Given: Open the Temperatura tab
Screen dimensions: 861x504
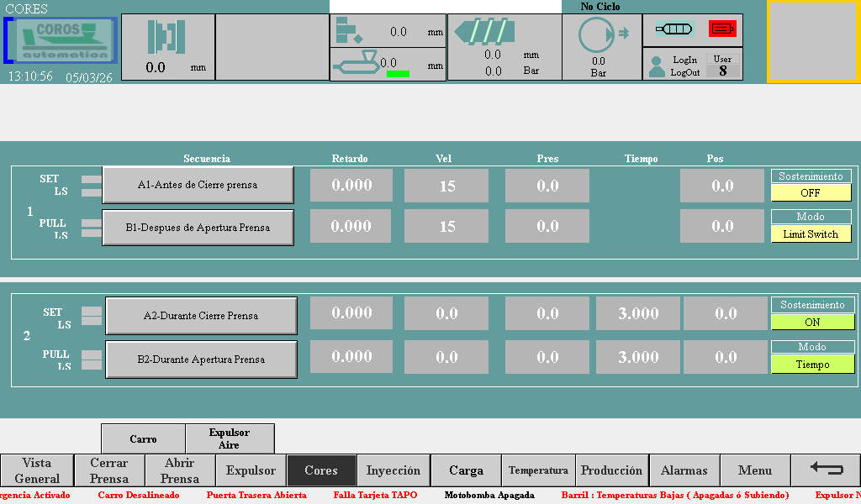Looking at the screenshot, I should (x=538, y=470).
